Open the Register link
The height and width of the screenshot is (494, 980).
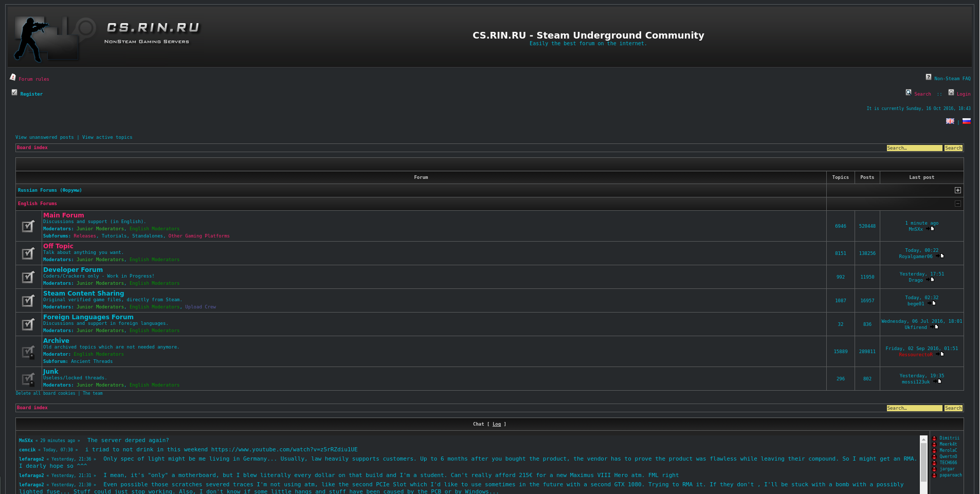[31, 94]
